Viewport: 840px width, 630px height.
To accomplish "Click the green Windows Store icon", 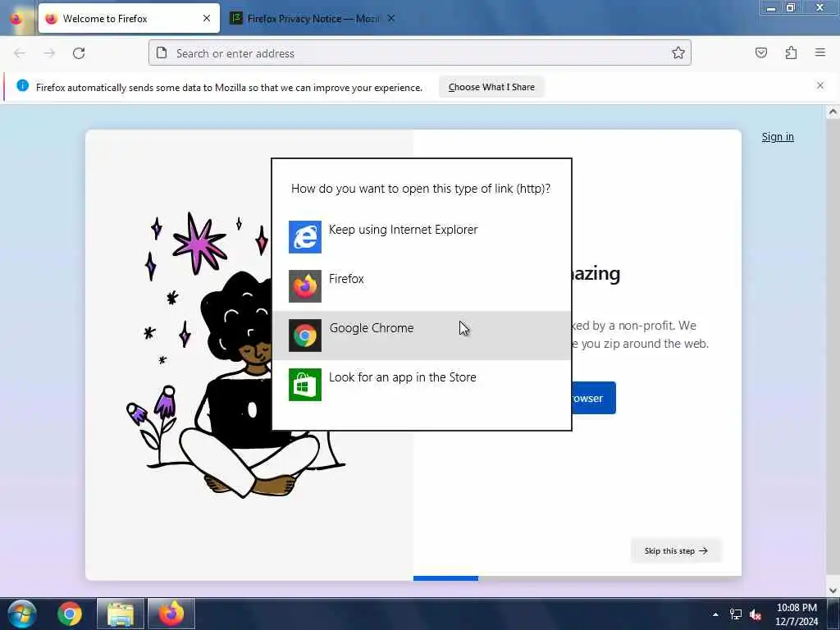I will pos(305,385).
